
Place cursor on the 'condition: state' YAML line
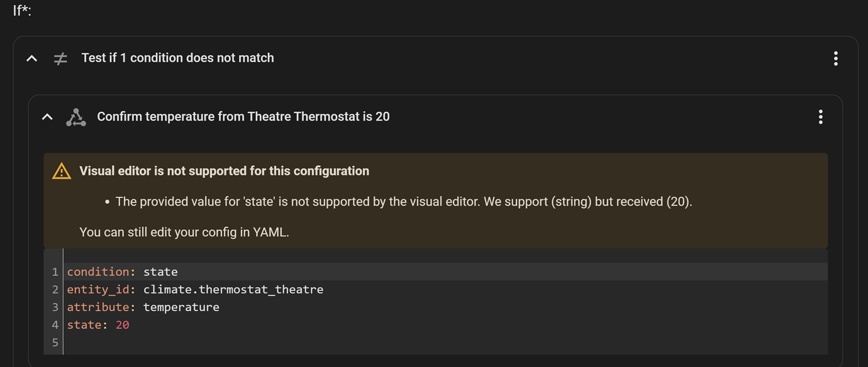click(x=122, y=272)
